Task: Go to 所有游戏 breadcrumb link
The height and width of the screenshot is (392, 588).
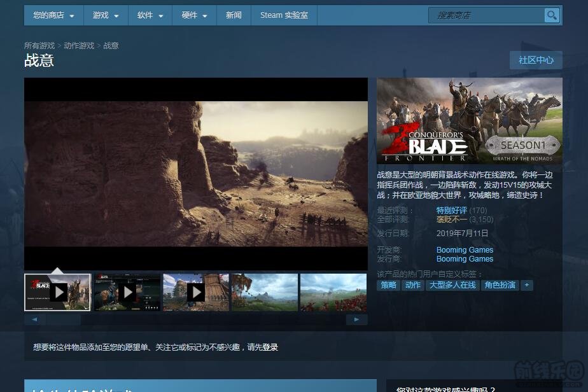Action: click(x=39, y=46)
